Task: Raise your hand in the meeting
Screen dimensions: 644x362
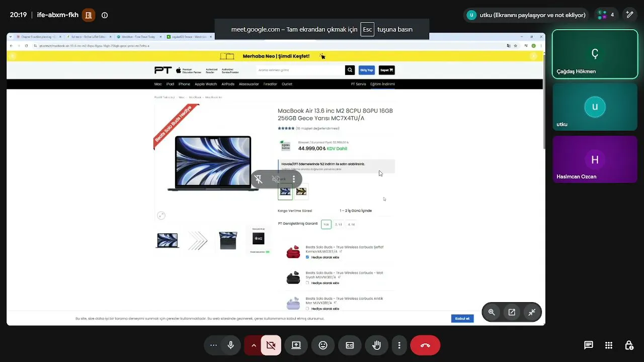Action: coord(376,345)
